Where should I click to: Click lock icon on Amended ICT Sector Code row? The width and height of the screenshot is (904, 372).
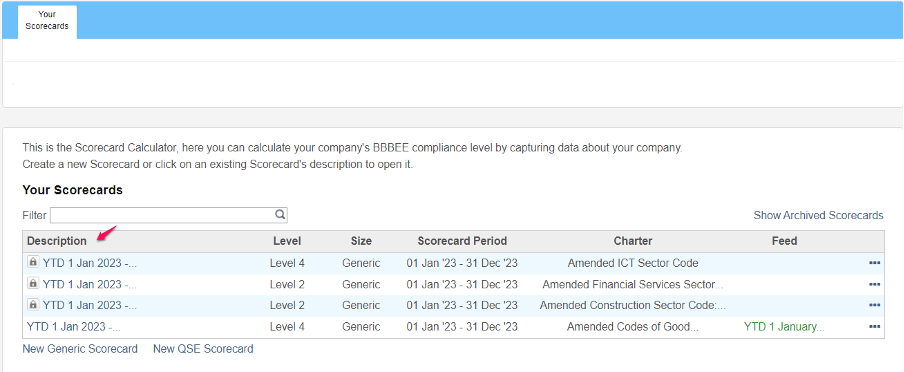tap(33, 262)
